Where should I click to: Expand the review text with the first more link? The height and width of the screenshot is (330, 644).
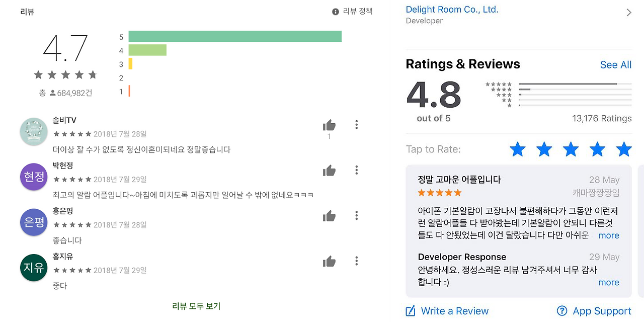[x=609, y=235]
